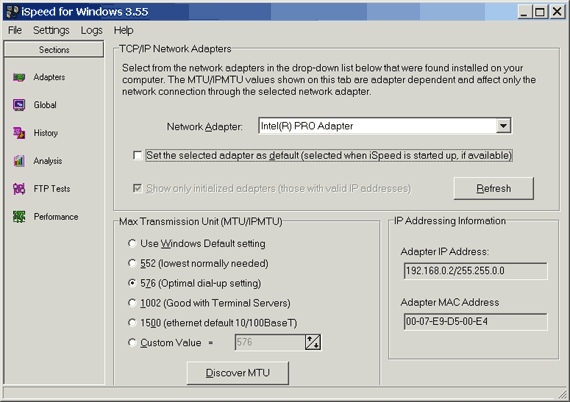Click the iSpeed app icon in title bar
The width and height of the screenshot is (570, 402).
point(12,12)
